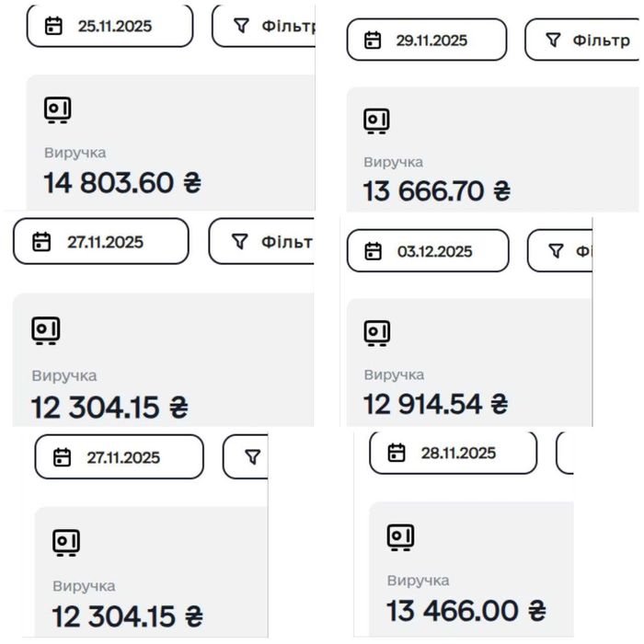Click funnel icon next to the 29.11.2025 date

coord(553,40)
